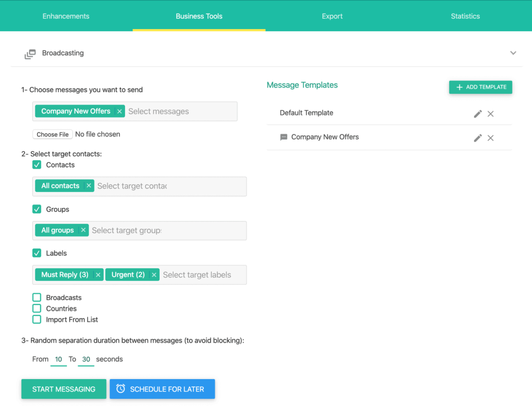Delete the Default Template
Image resolution: width=532 pixels, height=412 pixels.
click(x=490, y=114)
